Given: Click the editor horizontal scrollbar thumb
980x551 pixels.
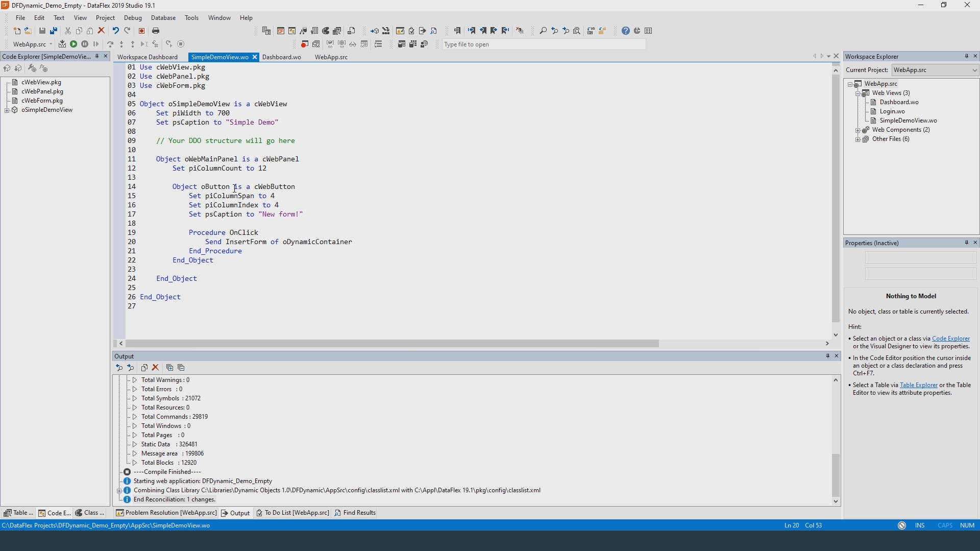Looking at the screenshot, I should click(392, 344).
